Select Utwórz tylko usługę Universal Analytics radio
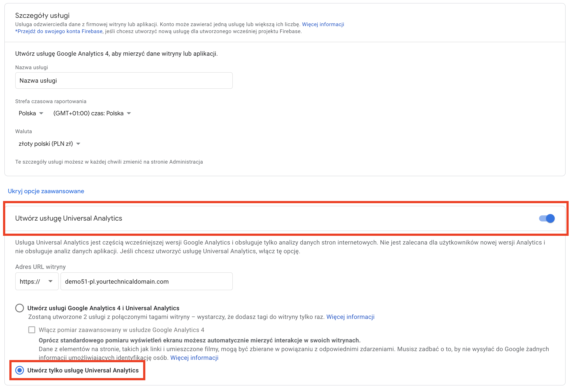This screenshot has height=392, width=573. (20, 370)
